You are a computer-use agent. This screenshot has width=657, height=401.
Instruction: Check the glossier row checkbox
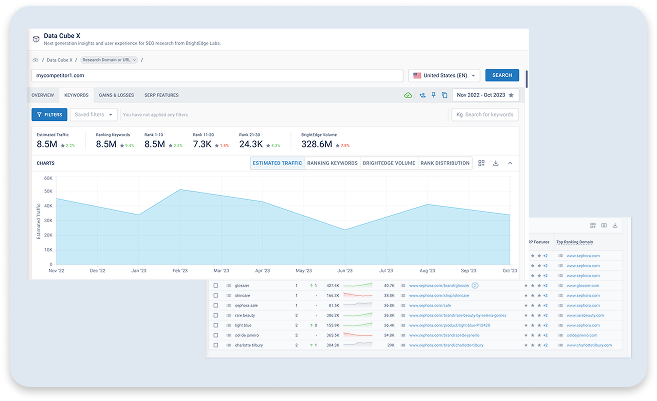click(x=216, y=286)
